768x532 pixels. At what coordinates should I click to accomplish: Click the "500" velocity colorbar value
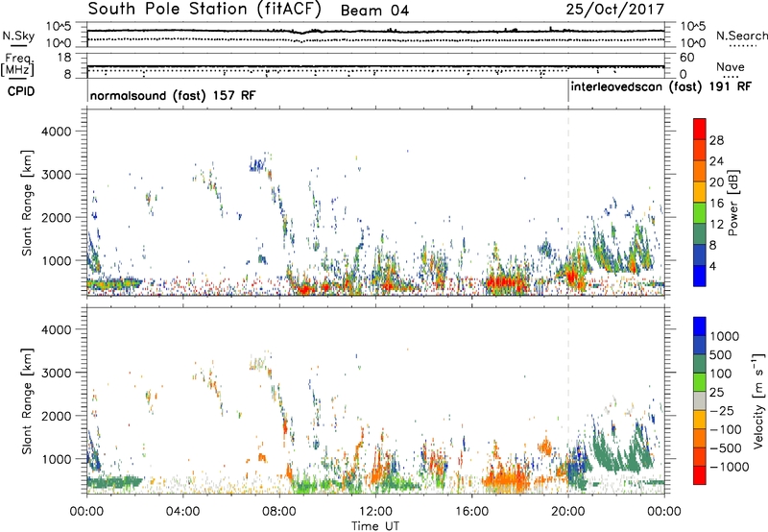723,354
